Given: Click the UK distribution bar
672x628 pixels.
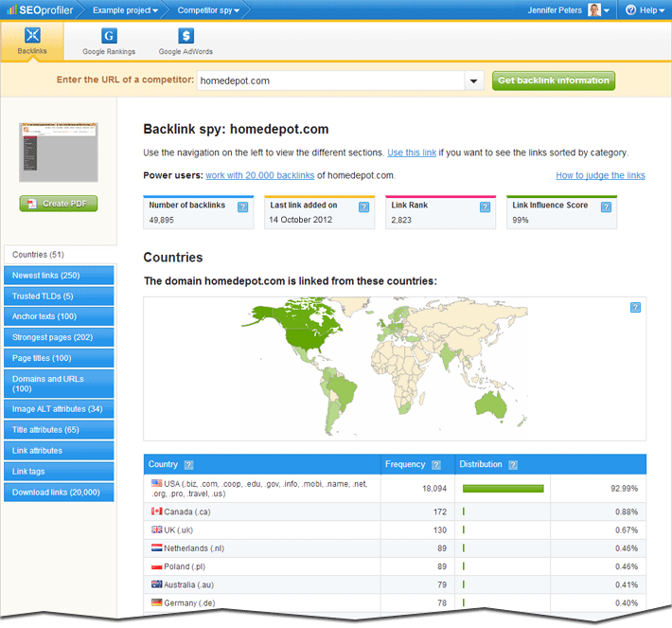Looking at the screenshot, I should point(464,529).
